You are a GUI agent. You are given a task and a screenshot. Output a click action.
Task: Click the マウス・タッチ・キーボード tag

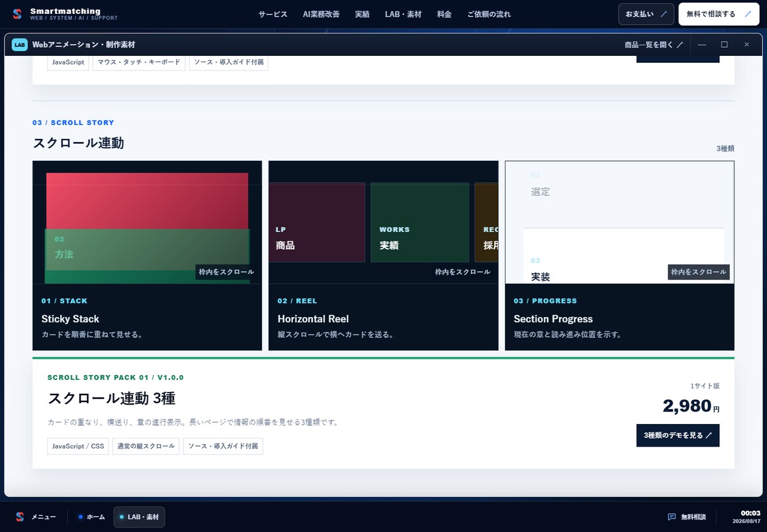[139, 62]
